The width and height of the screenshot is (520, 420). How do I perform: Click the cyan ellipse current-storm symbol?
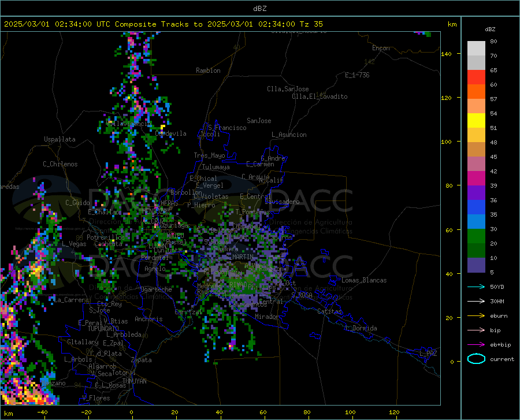(x=476, y=359)
